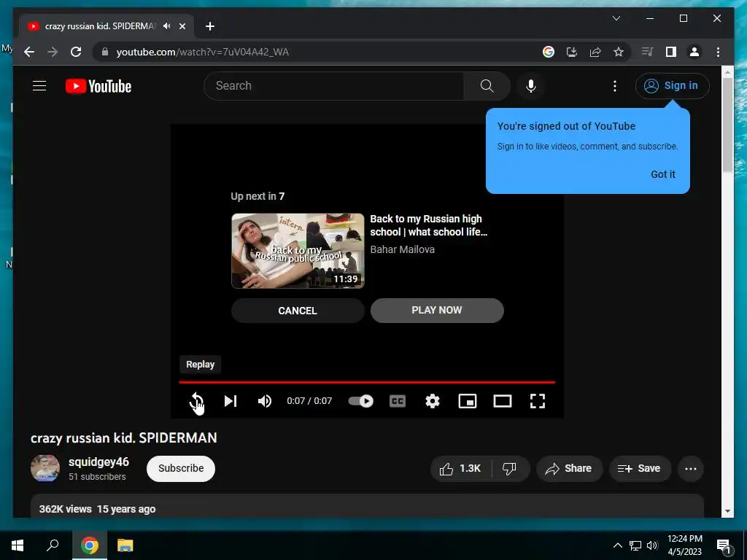Share this page from address bar
This screenshot has width=747, height=560.
(595, 52)
